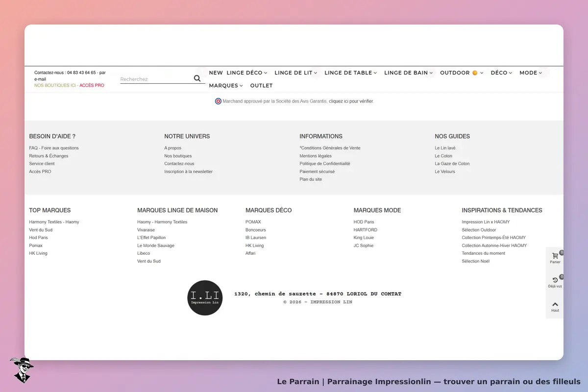Read the Le Lin lavé guide

445,148
